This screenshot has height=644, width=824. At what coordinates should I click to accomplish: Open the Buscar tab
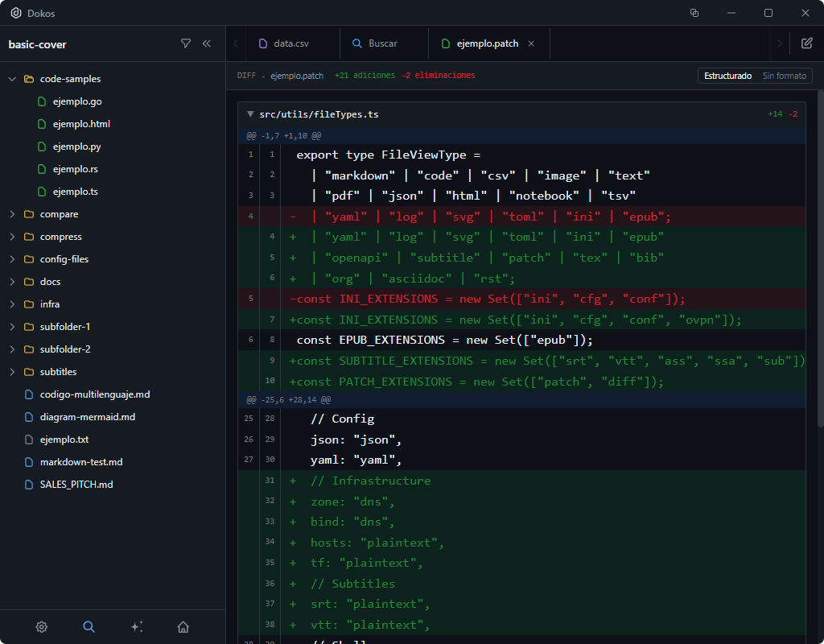point(382,43)
